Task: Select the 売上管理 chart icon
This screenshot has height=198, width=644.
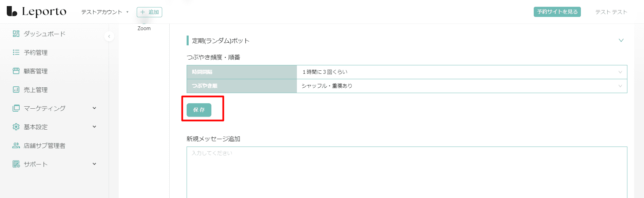Action: [16, 90]
